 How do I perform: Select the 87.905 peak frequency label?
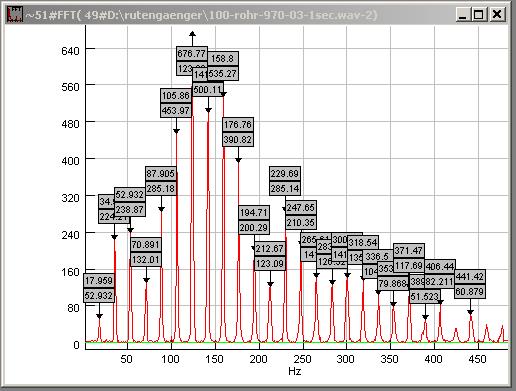click(161, 174)
